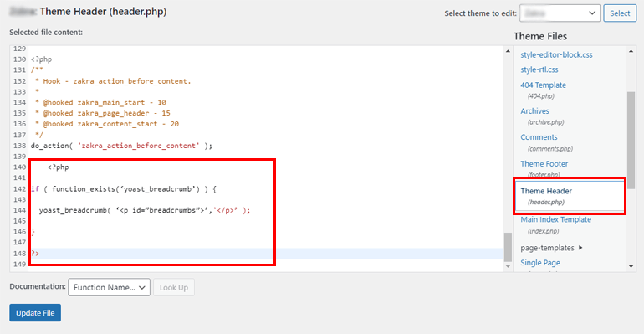
Task: Expand the page-templates folder
Action: tap(552, 248)
